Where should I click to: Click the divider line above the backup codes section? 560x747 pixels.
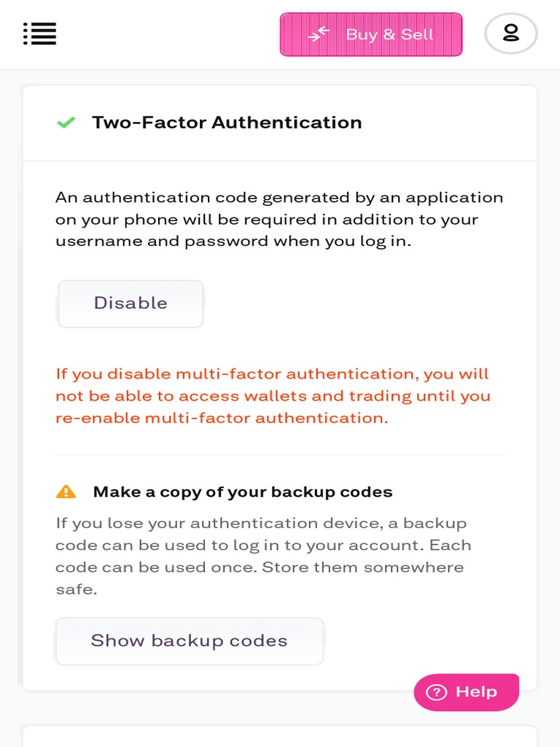coord(279,454)
